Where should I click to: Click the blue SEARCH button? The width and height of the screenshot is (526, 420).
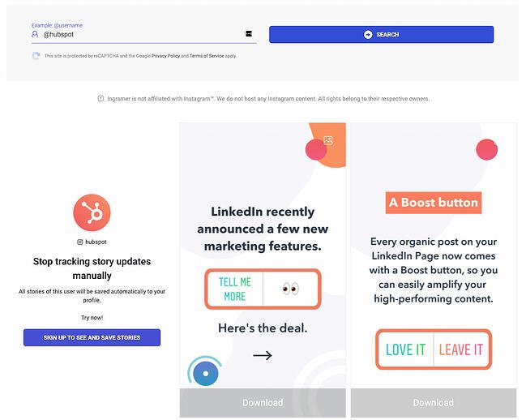[381, 34]
